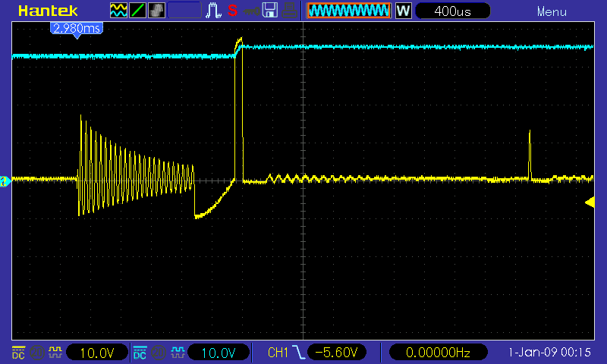Toggle CH2 DC coupling indicator
This screenshot has height=364, width=607.
click(140, 353)
